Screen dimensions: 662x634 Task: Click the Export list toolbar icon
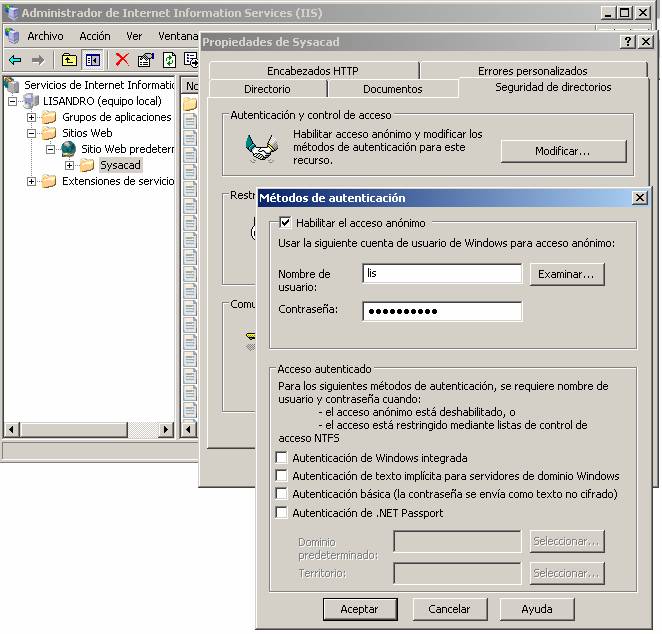191,60
